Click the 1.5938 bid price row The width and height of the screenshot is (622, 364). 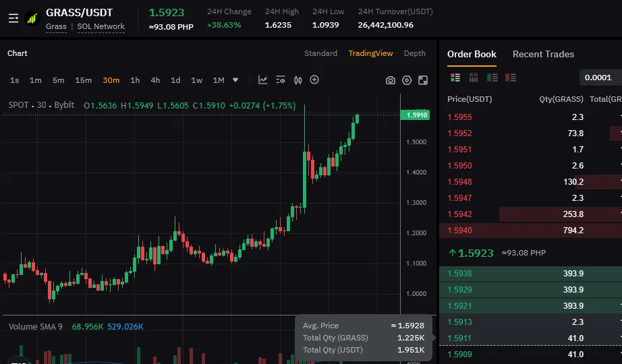[x=530, y=274]
